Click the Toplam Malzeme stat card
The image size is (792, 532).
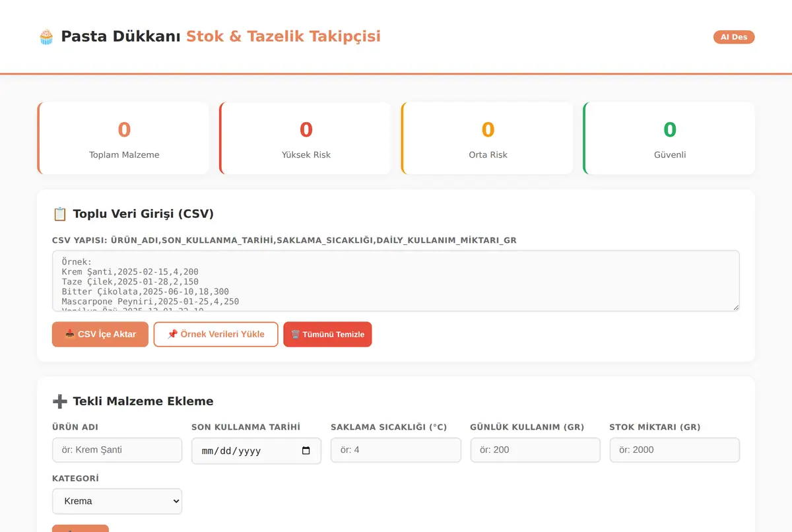(123, 138)
